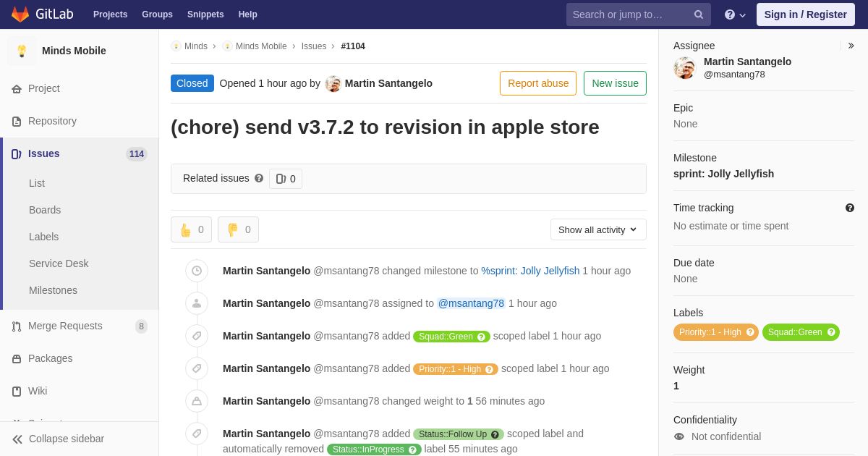Click the Status::InProgress label help icon
This screenshot has width=868, height=456.
point(412,449)
